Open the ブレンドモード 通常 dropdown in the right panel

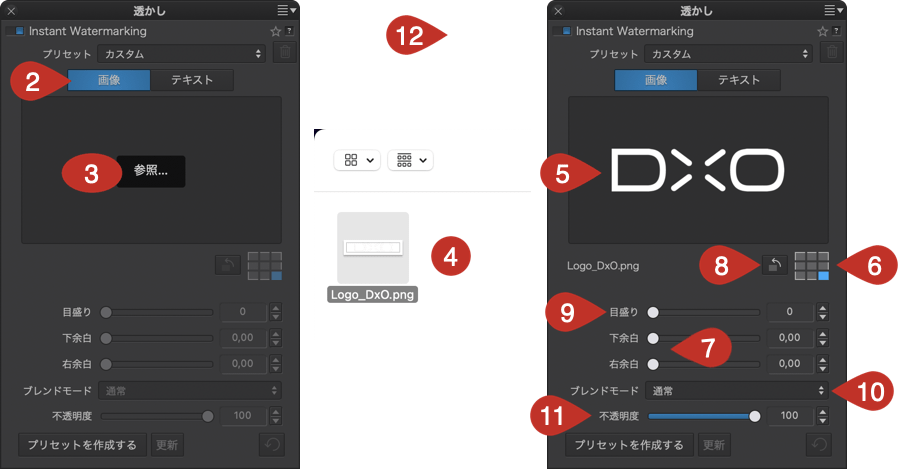[x=737, y=390]
